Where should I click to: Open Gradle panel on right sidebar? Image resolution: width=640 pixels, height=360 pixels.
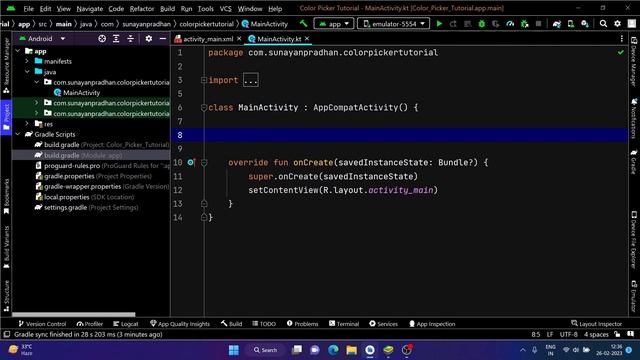(634, 162)
